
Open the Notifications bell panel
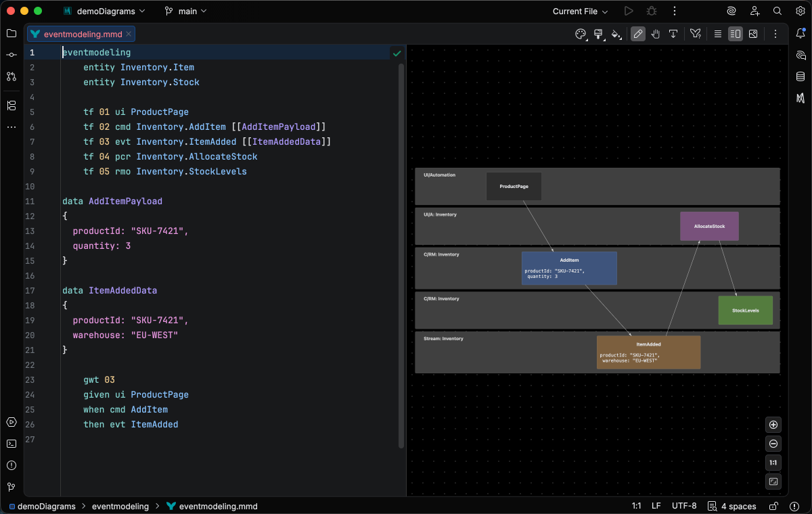click(x=801, y=33)
